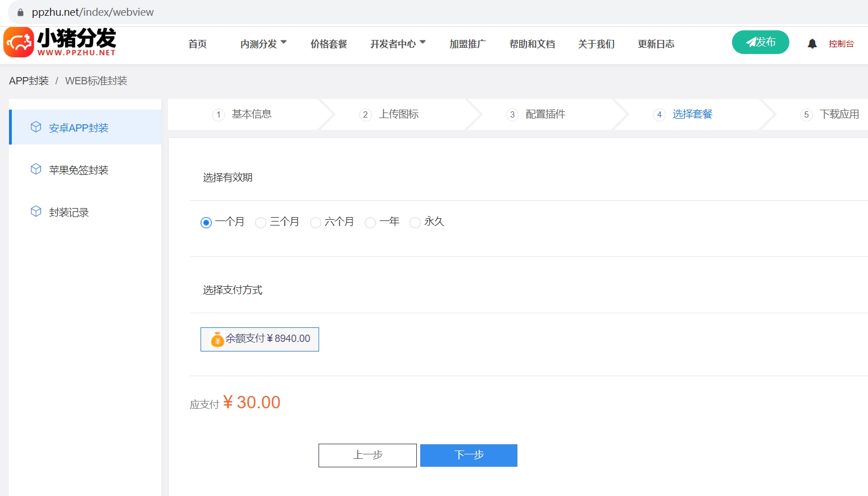Click the cube icon beside 安卓APP封装
The image size is (868, 496).
coord(36,127)
